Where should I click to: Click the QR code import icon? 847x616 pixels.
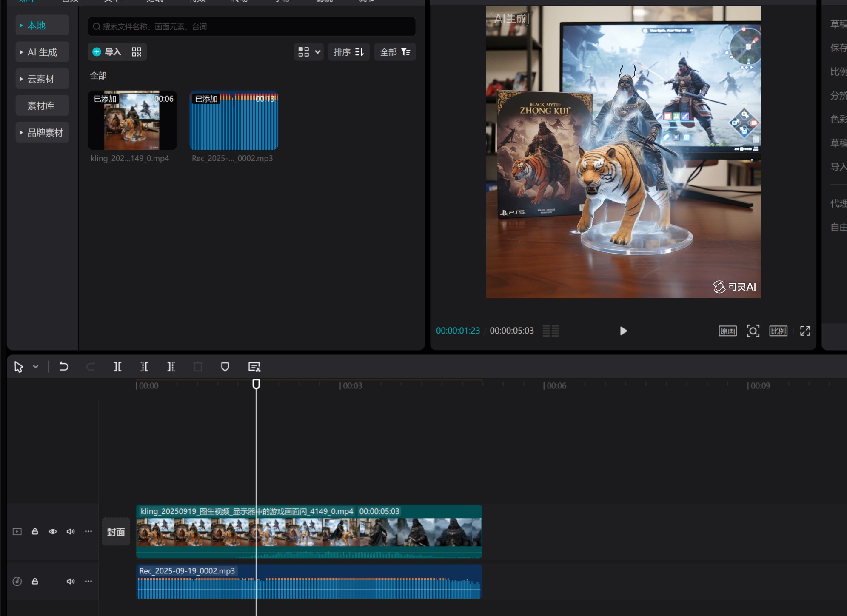[137, 52]
